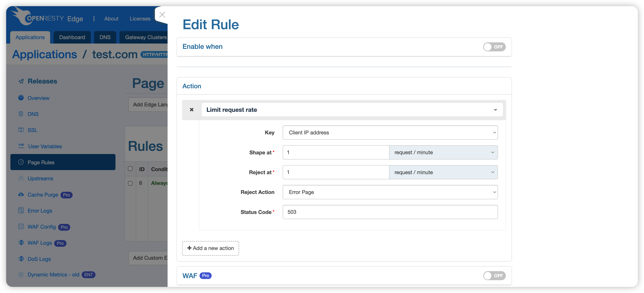The width and height of the screenshot is (644, 293).
Task: Open the Applications breadcrumb link
Action: pyautogui.click(x=45, y=54)
